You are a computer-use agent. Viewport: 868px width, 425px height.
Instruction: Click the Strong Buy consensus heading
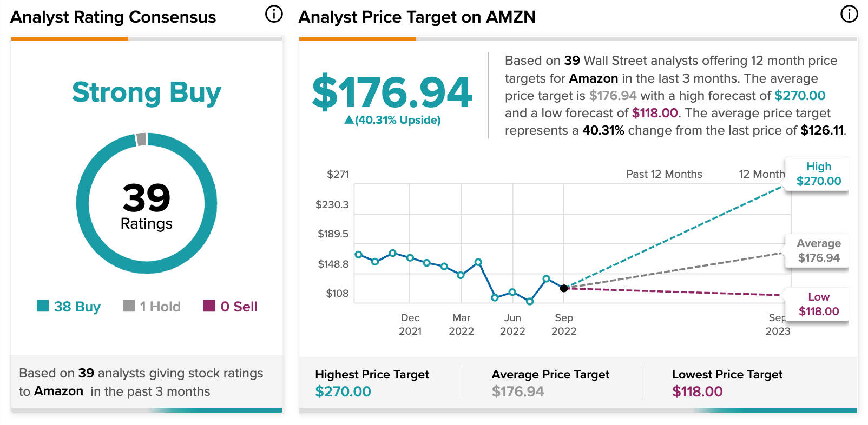(x=147, y=92)
